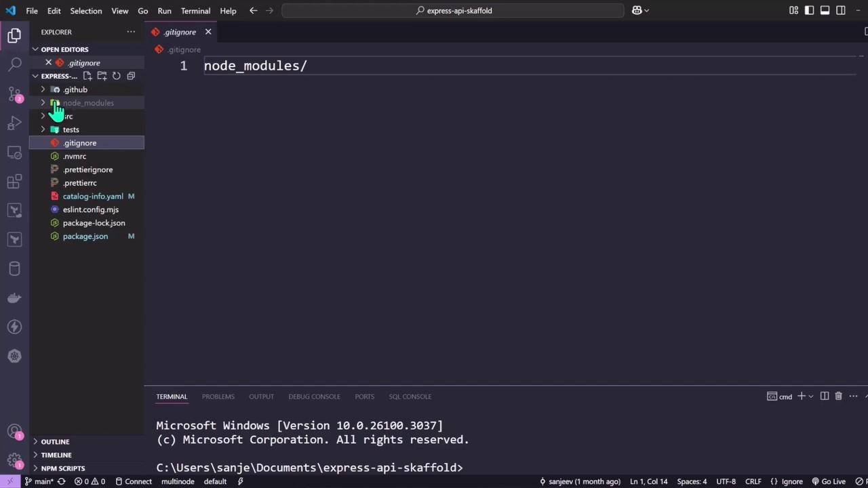Image resolution: width=868 pixels, height=488 pixels.
Task: Open the Terminal menu
Action: 195,11
